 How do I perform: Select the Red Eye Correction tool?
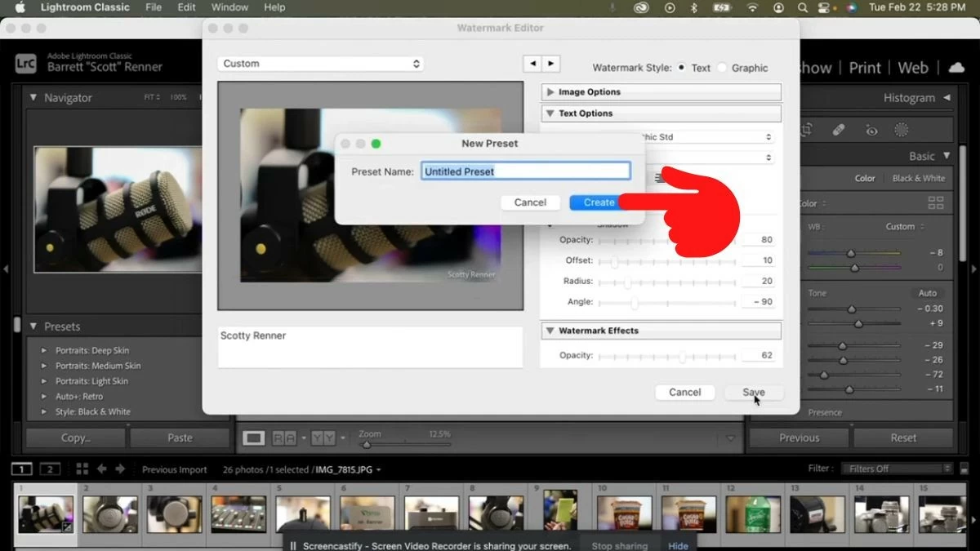871,129
